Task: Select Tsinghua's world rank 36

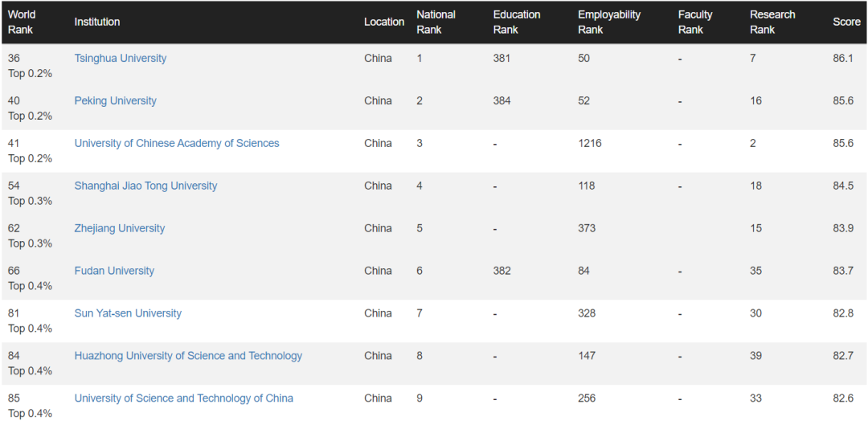Action: 14,58
